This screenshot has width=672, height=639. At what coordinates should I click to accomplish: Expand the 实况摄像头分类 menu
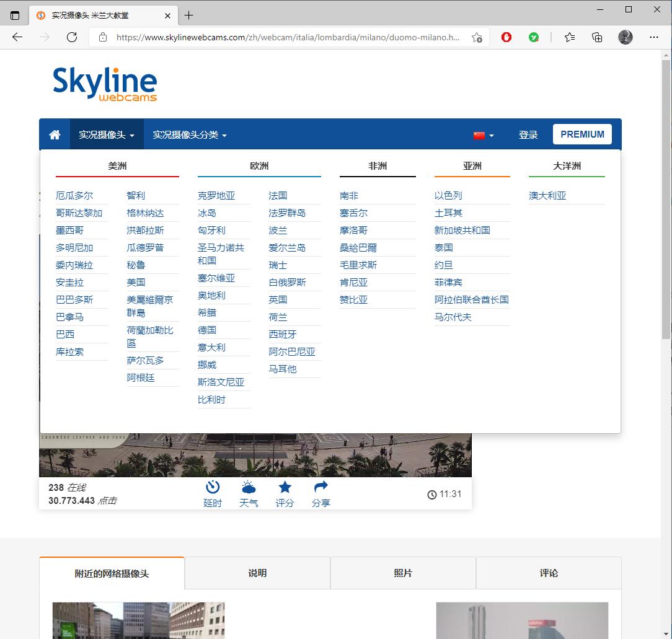click(190, 134)
